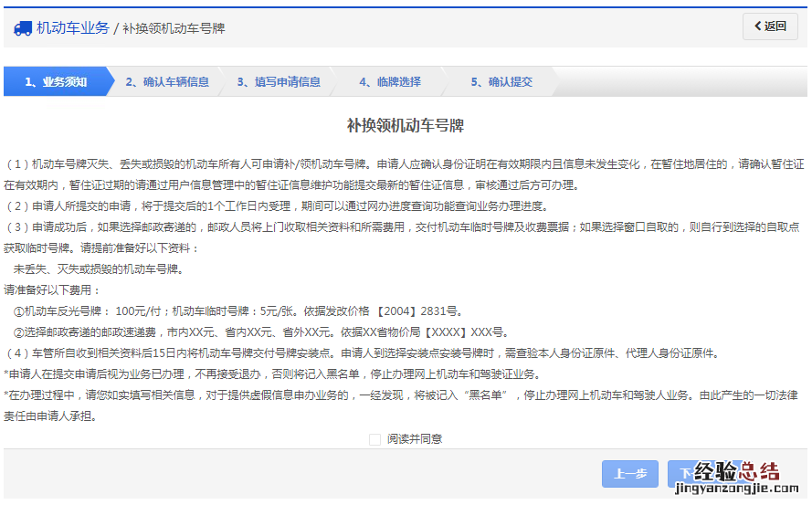Open the 机动车业务 breadcrumb link
The height and width of the screenshot is (505, 812).
point(72,28)
